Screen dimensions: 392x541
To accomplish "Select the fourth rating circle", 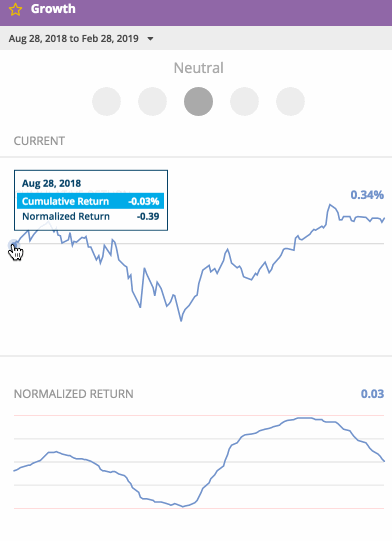I will click(x=244, y=101).
